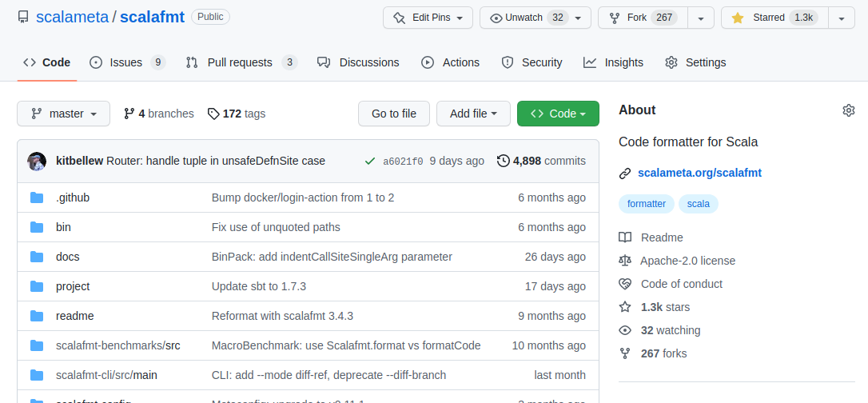Viewport: 868px width, 403px height.
Task: Open kitbellew author link
Action: (79, 161)
